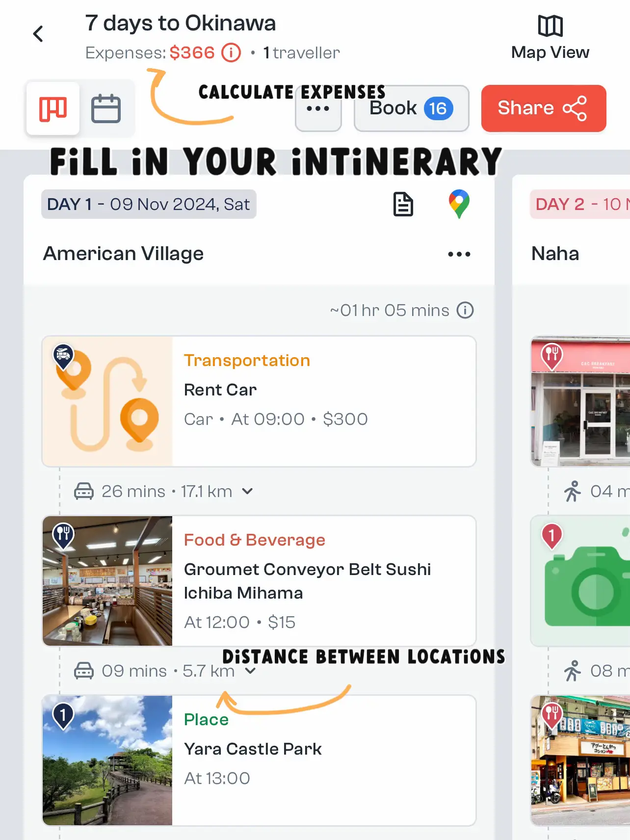Open Day 1 in Google Maps
The image size is (630, 840).
coord(459,204)
